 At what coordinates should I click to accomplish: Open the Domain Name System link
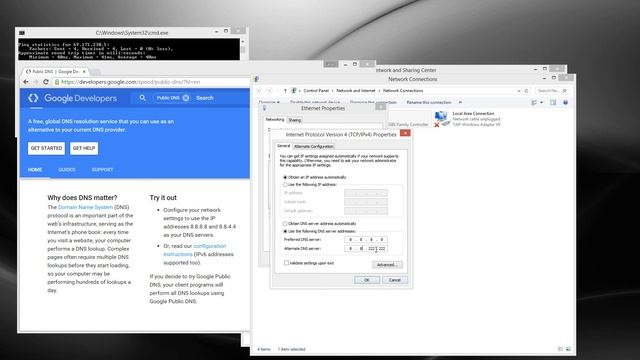click(85, 207)
